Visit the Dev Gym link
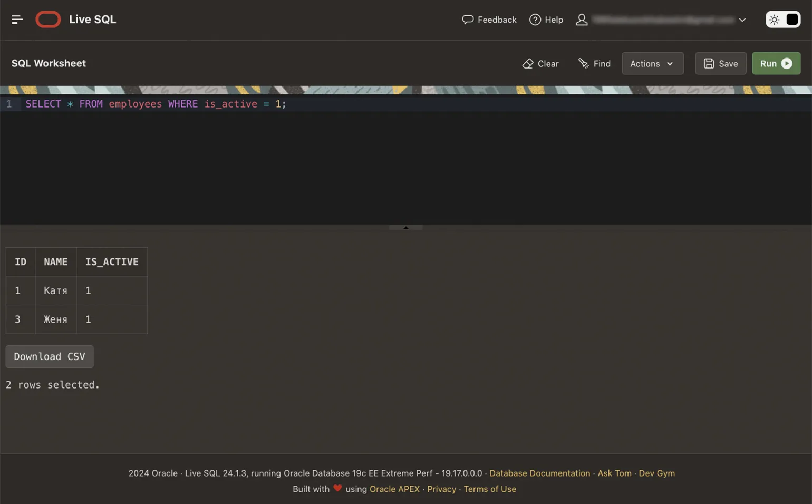 pyautogui.click(x=656, y=473)
